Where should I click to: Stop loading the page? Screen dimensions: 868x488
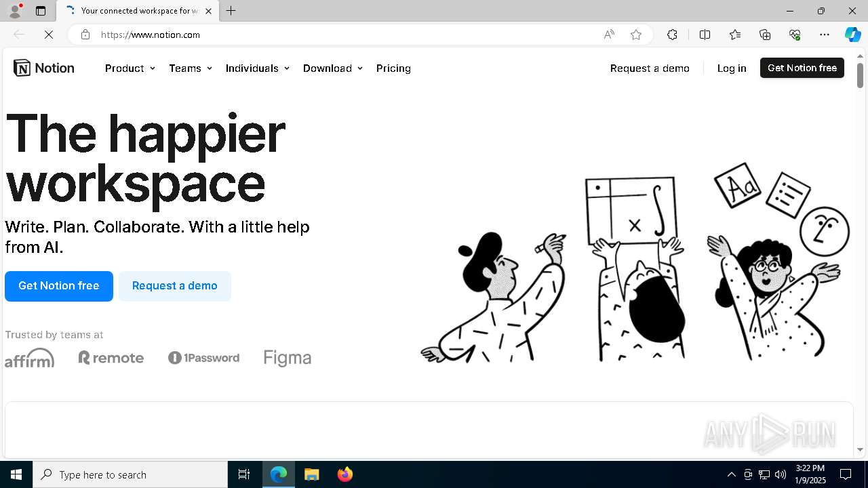click(49, 35)
